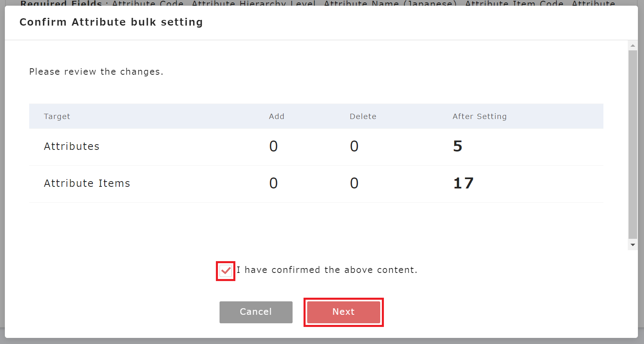Click the Add count for Attribute Items
This screenshot has height=344, width=644.
tap(274, 184)
